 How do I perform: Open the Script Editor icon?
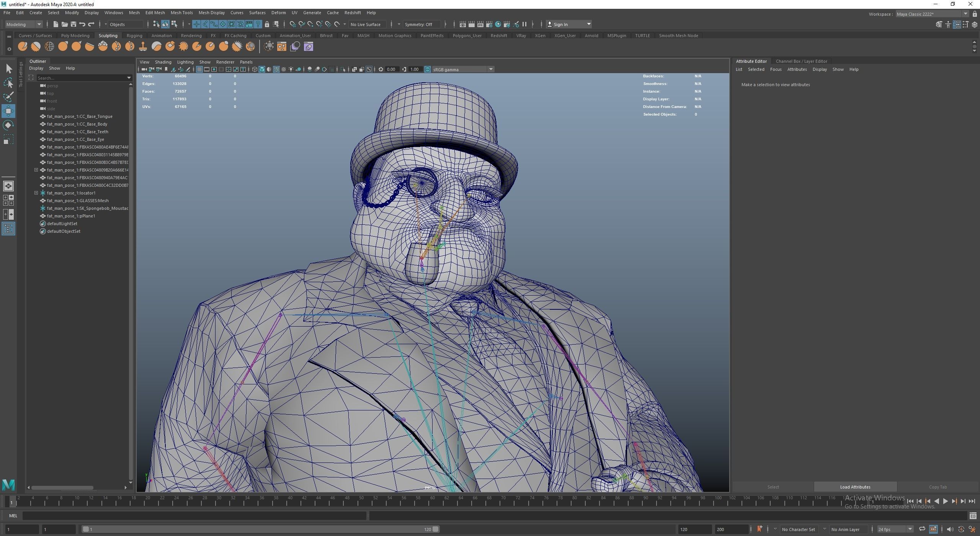point(973,516)
